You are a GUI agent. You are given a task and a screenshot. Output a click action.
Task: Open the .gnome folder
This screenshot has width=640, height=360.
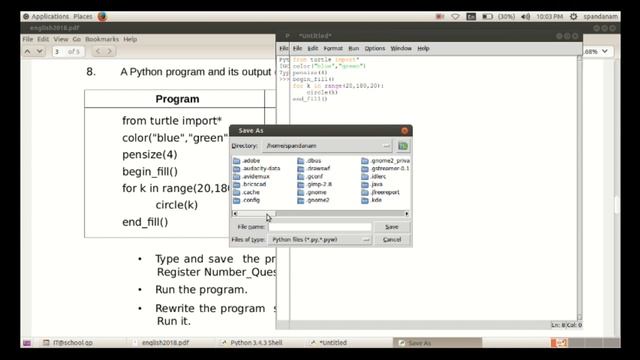[312, 192]
